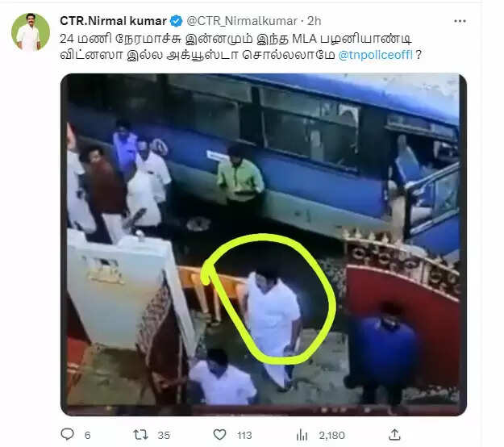Click the 35 retweets count

164,436
